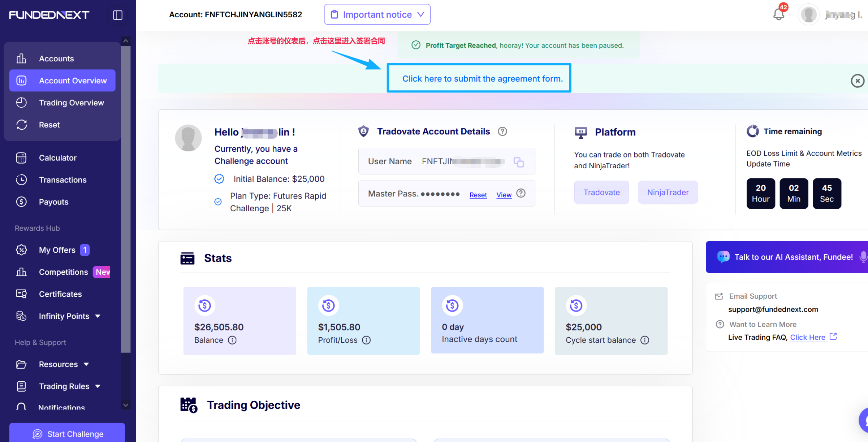Click the Trading Objective calendar icon
Viewport: 868px width, 442px height.
[x=189, y=405]
